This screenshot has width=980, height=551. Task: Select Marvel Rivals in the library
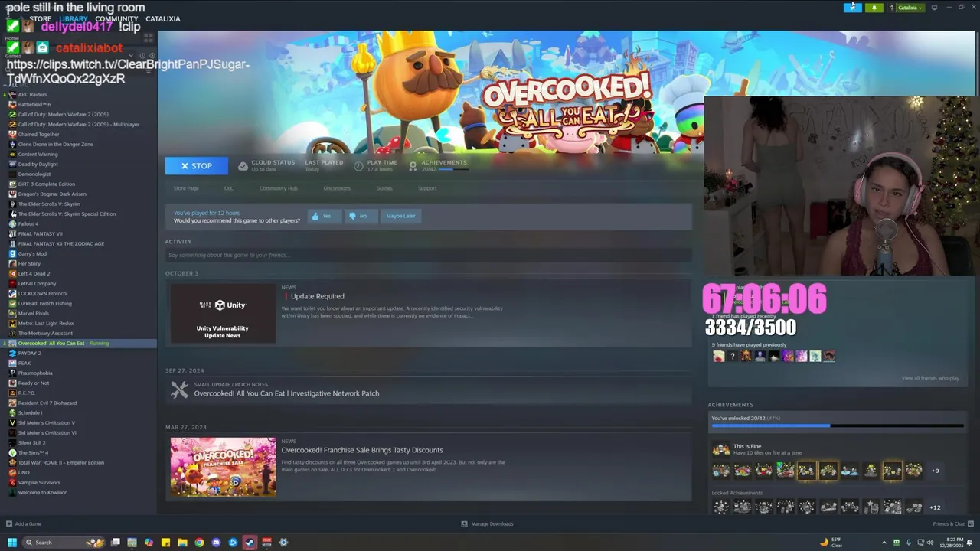tap(33, 313)
